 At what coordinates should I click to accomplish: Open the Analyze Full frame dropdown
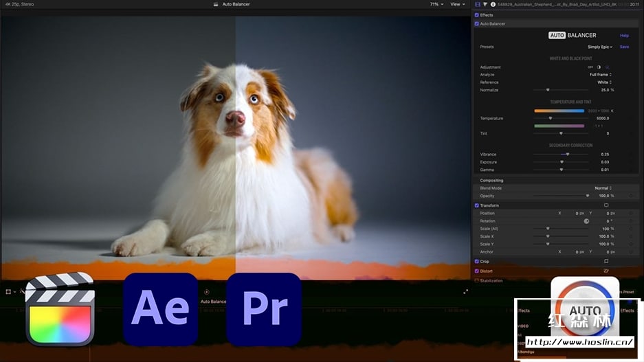[601, 74]
